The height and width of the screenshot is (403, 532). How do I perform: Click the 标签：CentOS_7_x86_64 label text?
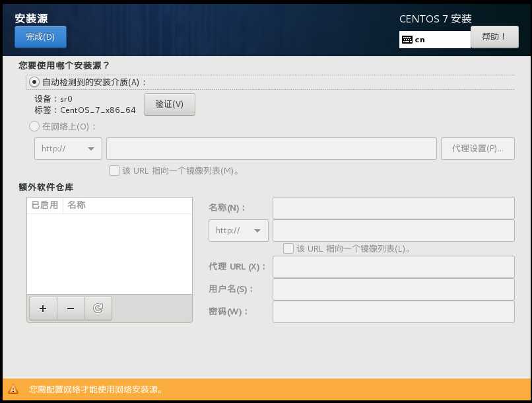[x=85, y=110]
